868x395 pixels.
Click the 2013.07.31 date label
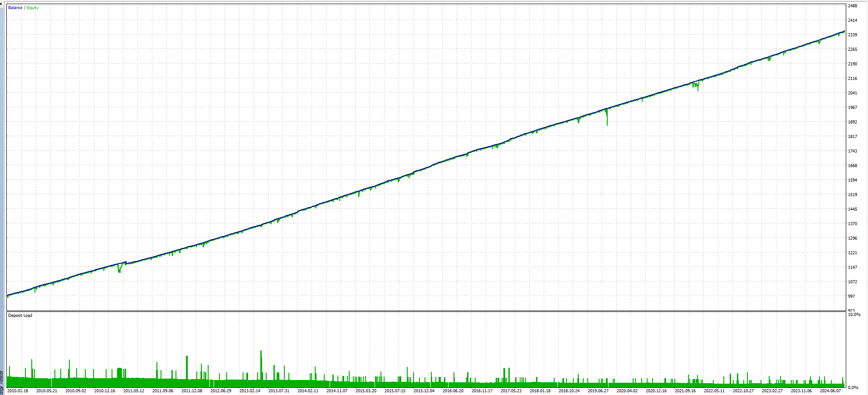point(279,391)
